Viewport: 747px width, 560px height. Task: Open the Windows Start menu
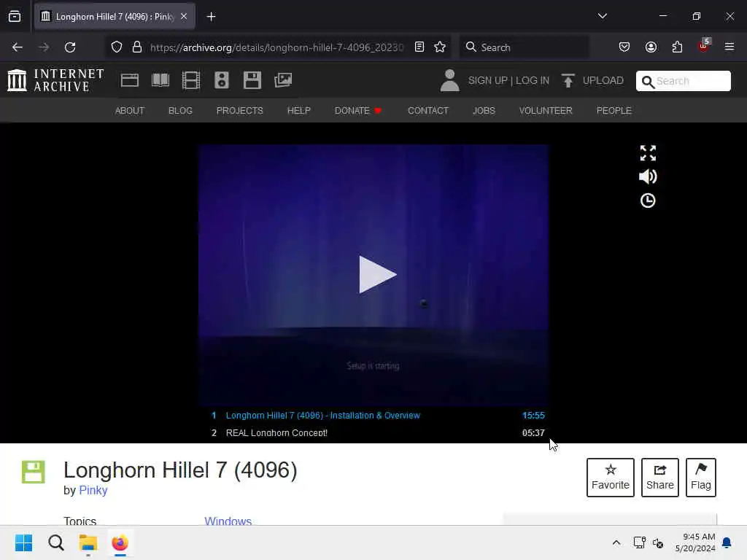[x=24, y=542]
